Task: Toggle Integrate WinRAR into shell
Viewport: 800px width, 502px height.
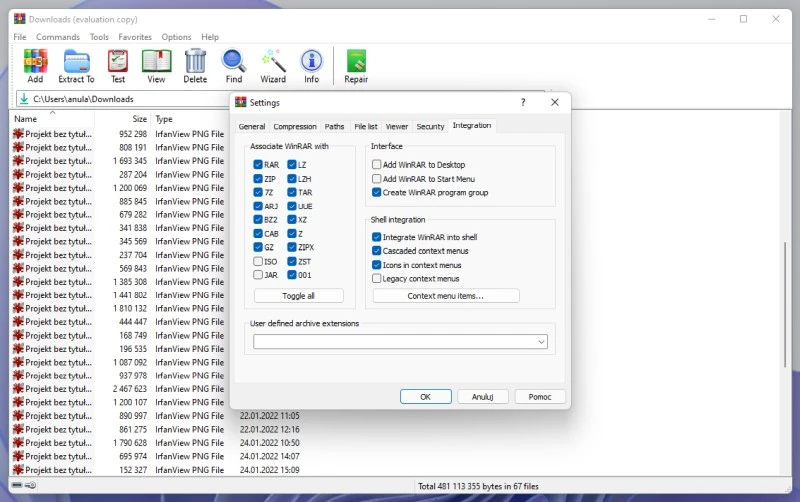Action: [377, 237]
